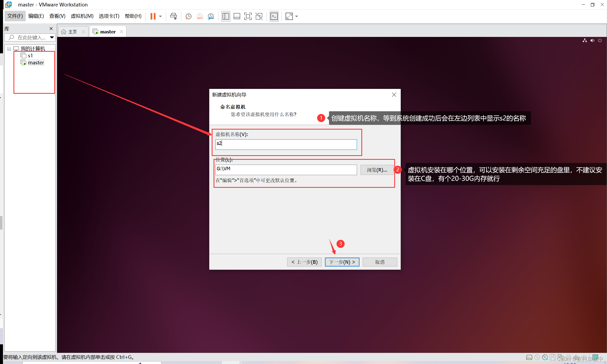607x364 pixels.
Task: Revert to snapshot toolbar icon
Action: [200, 16]
